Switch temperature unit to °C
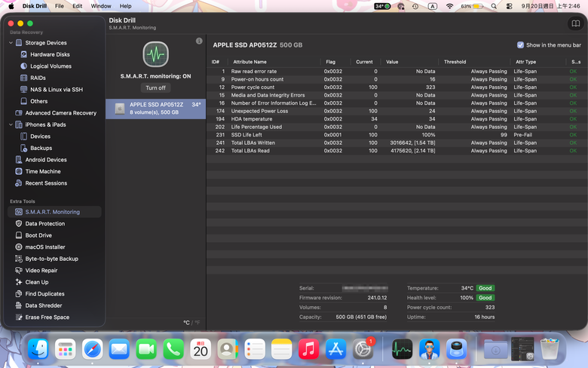588x368 pixels. click(186, 323)
